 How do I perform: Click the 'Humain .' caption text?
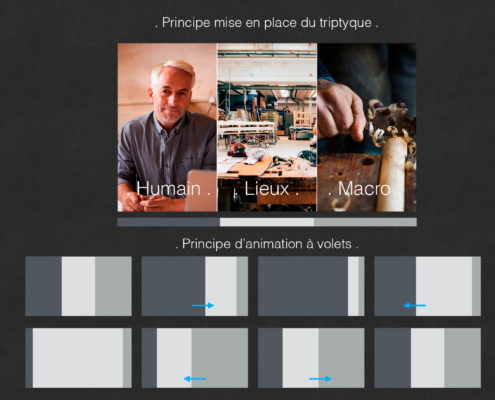point(173,189)
